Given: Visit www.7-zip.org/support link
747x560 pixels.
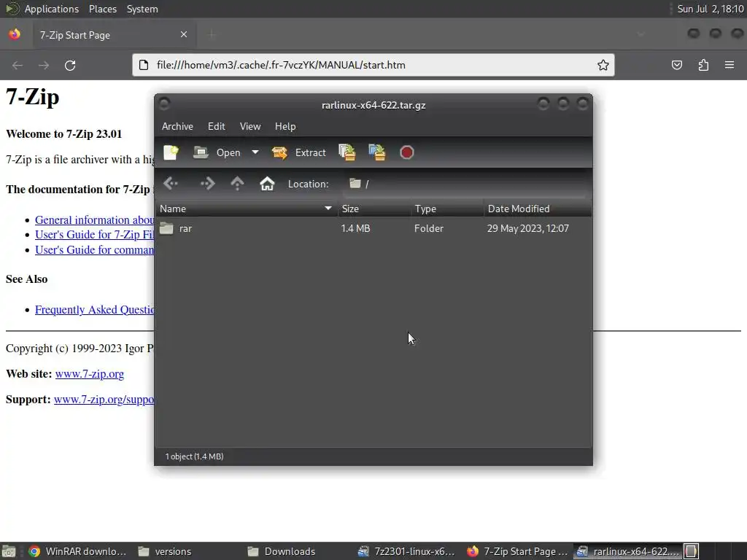Looking at the screenshot, I should [x=104, y=400].
